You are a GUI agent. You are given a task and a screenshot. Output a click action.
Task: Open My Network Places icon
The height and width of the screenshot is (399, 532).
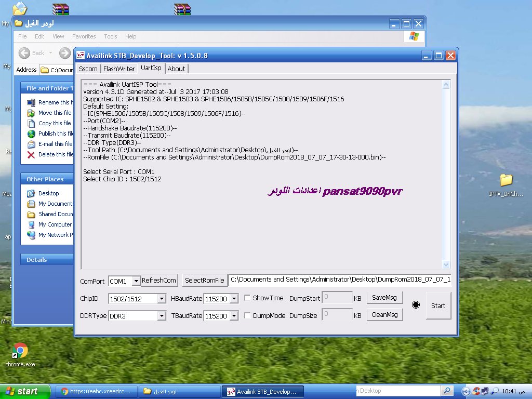point(31,235)
